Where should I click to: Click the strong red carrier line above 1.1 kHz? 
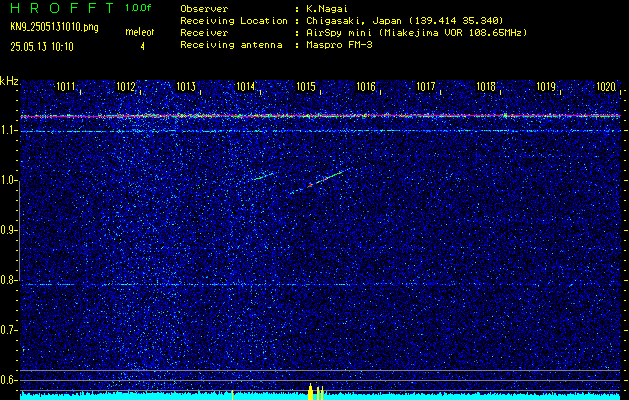click(320, 116)
